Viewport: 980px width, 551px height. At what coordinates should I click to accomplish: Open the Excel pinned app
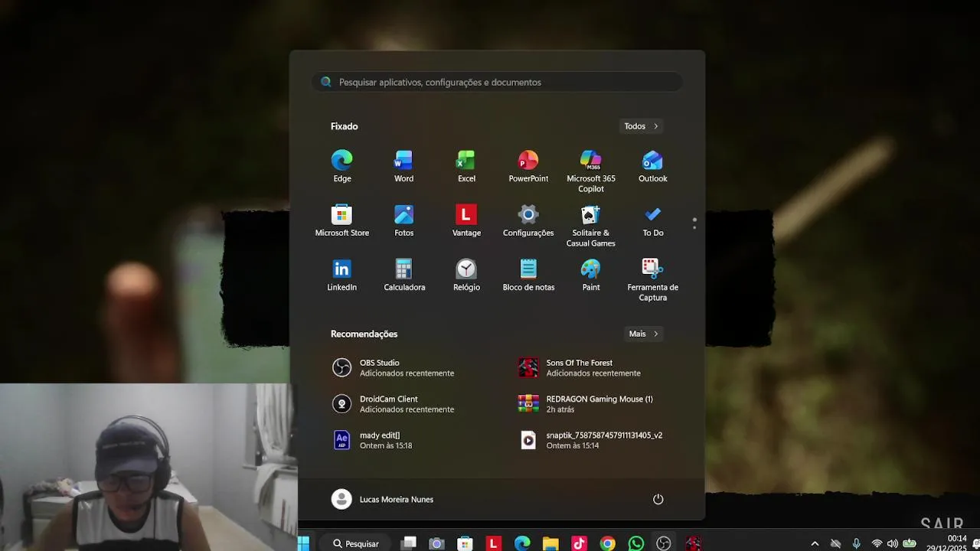(466, 167)
